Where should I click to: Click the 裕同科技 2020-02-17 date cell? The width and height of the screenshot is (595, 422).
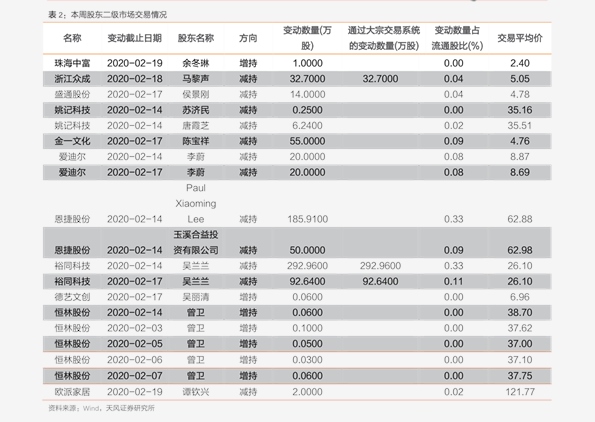click(x=134, y=281)
